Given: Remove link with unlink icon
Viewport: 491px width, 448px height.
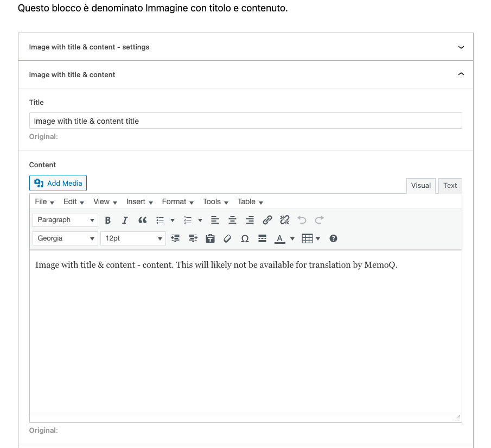Looking at the screenshot, I should click(x=285, y=220).
